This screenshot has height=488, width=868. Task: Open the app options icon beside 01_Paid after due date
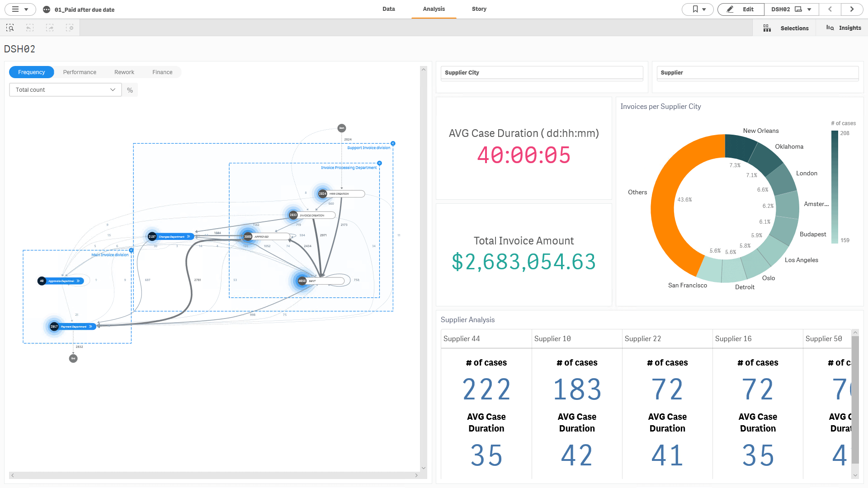(47, 9)
